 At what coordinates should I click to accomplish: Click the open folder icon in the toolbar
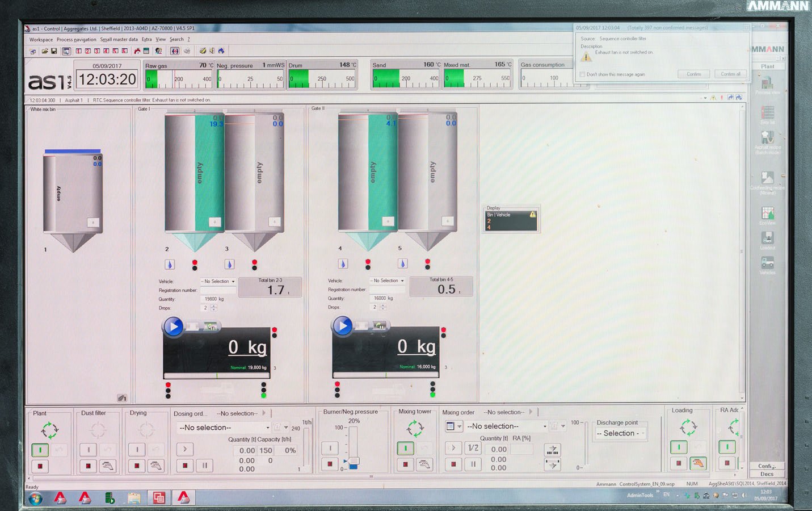pos(44,51)
